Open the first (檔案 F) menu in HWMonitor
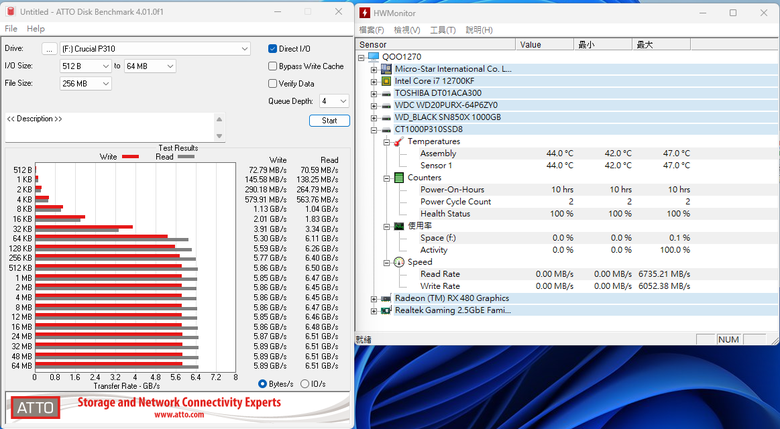780x429 pixels. point(372,30)
